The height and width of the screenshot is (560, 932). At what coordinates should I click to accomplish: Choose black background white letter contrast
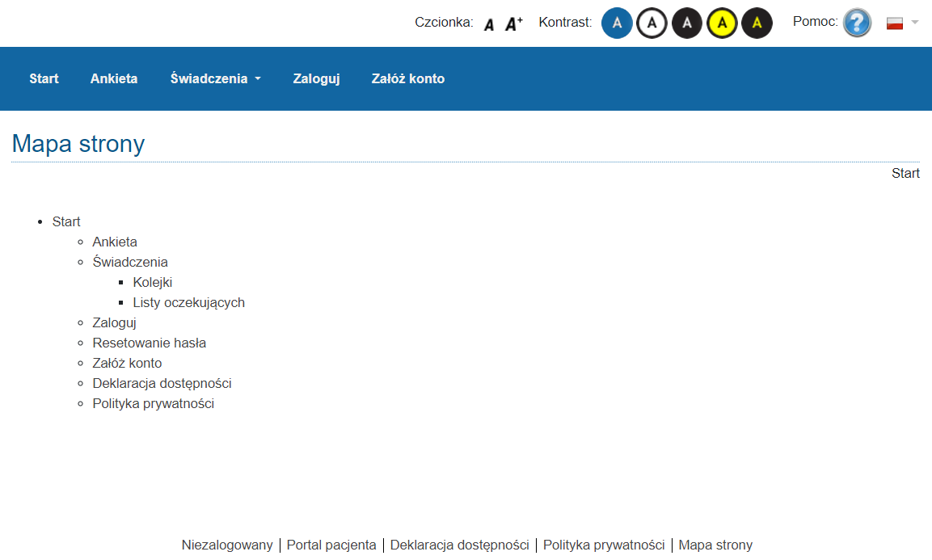click(687, 23)
